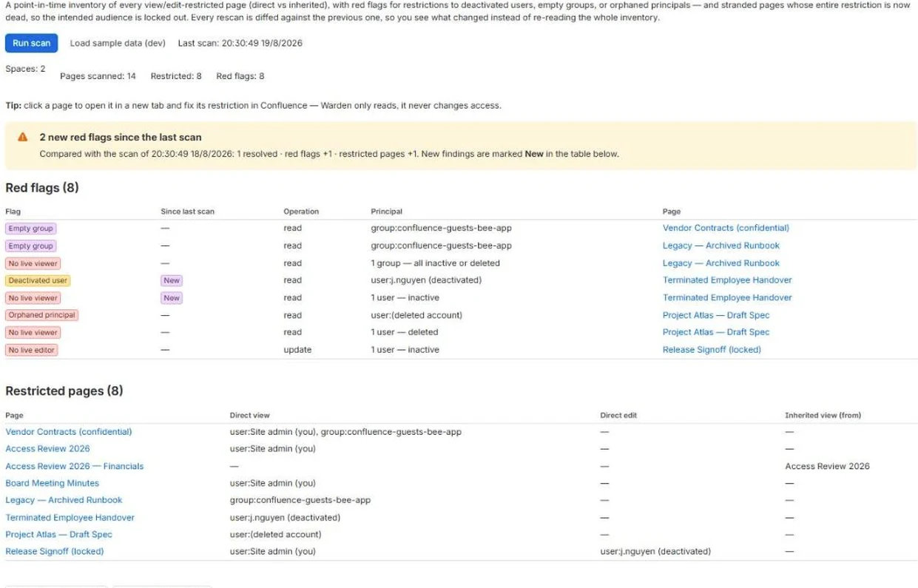Viewport: 918px width, 588px height.
Task: Open Vendor Contracts (confidential) in Restricted pages list
Action: point(69,432)
